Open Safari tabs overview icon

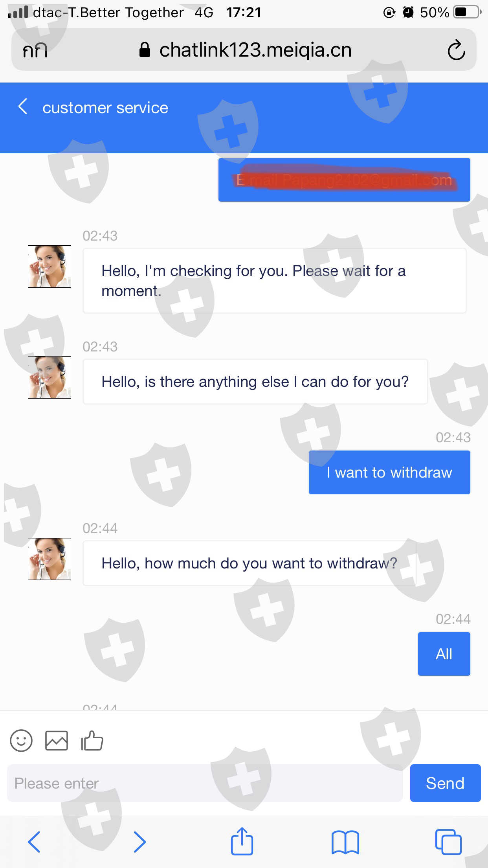[448, 842]
